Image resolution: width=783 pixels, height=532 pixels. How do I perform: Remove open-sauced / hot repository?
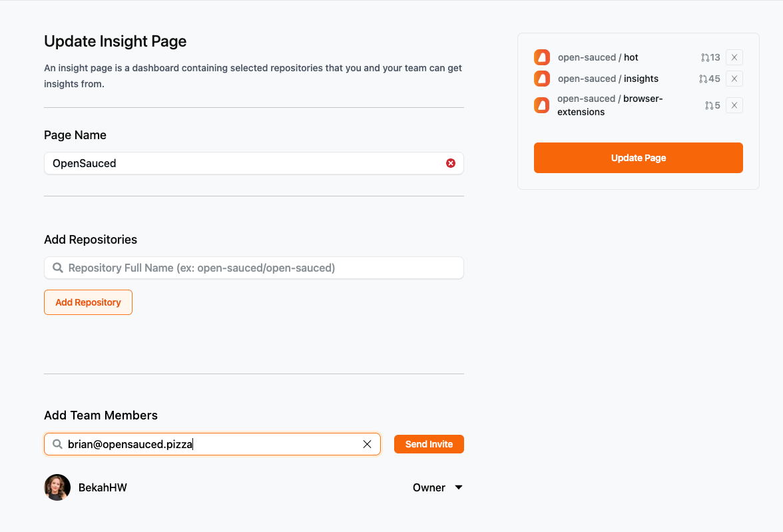(x=734, y=57)
